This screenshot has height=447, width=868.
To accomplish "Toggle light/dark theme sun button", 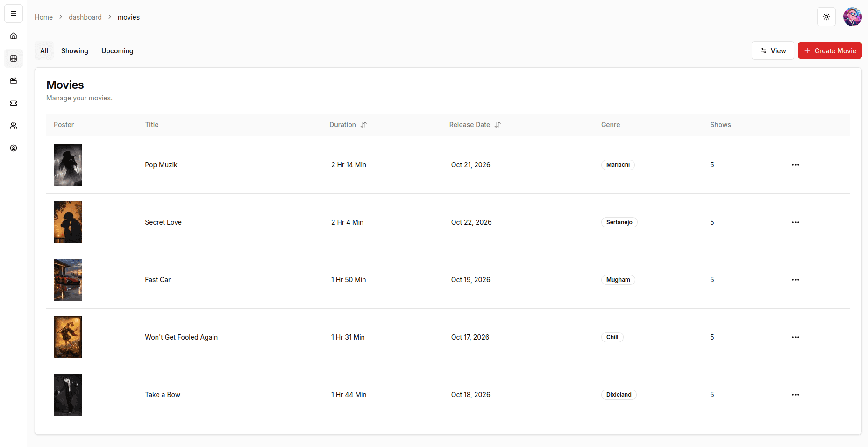I will (x=826, y=17).
